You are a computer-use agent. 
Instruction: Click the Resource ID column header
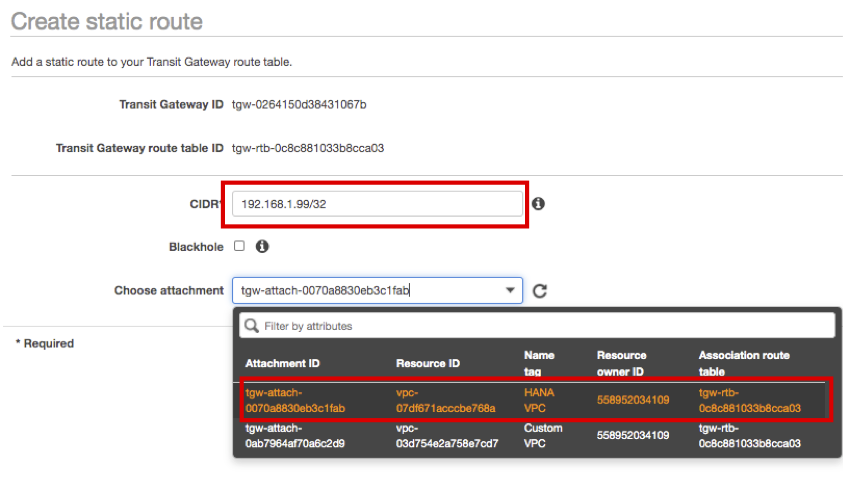coord(427,363)
